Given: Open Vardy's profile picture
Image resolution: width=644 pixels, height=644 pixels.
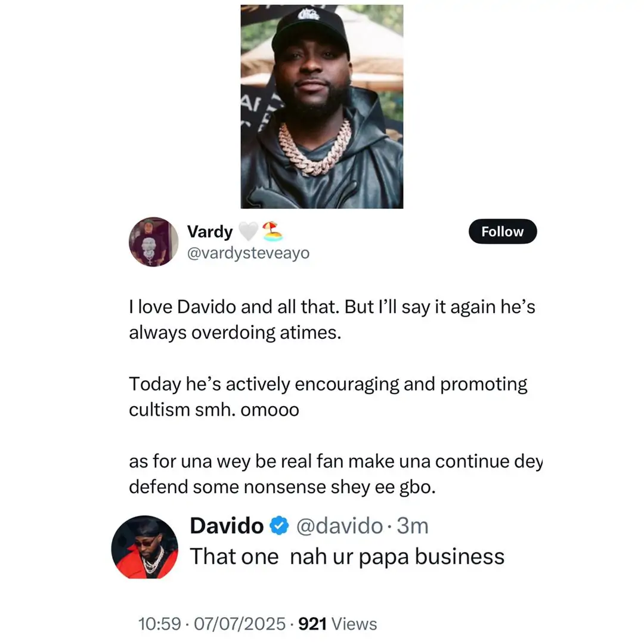Looking at the screenshot, I should coord(153,241).
